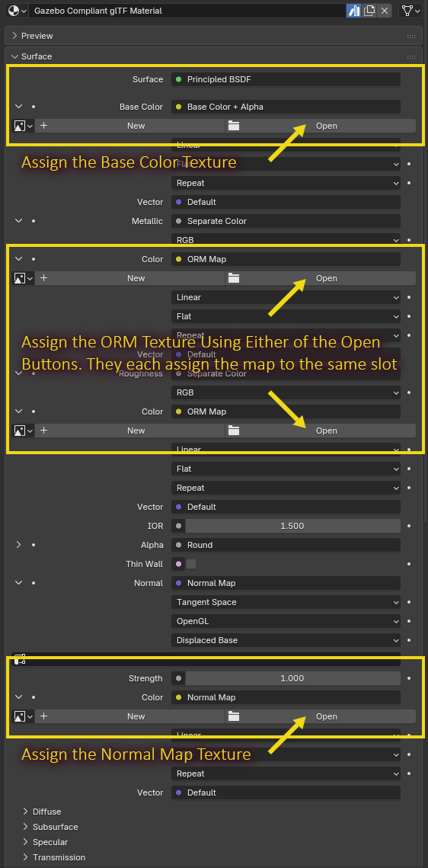
Task: Open the Linear dropdown under Metallic ORM Map
Action: coord(286,297)
